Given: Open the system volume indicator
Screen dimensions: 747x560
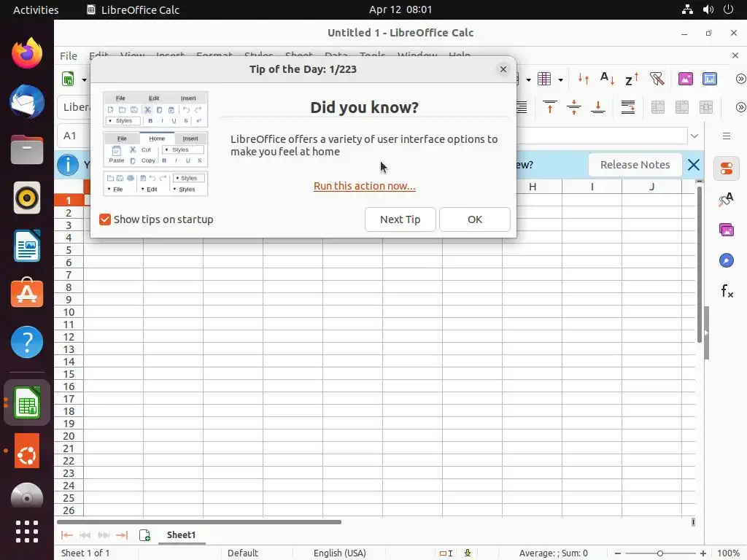Looking at the screenshot, I should [x=708, y=9].
